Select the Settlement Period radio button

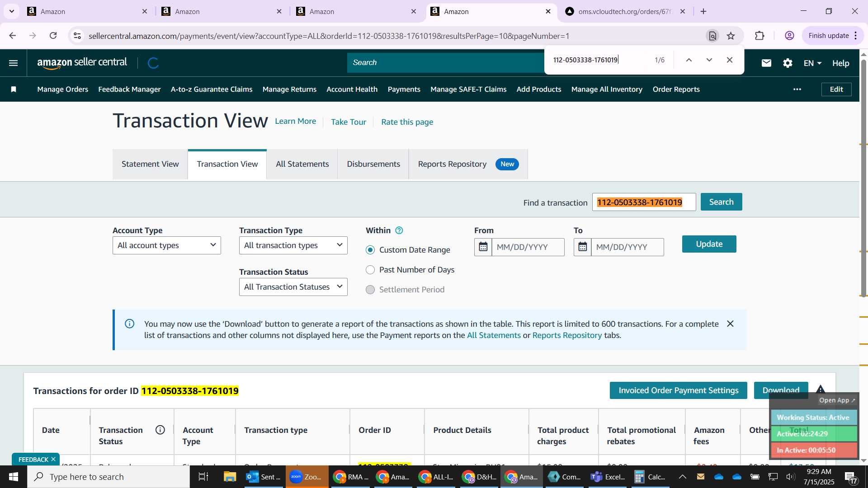pyautogui.click(x=370, y=290)
